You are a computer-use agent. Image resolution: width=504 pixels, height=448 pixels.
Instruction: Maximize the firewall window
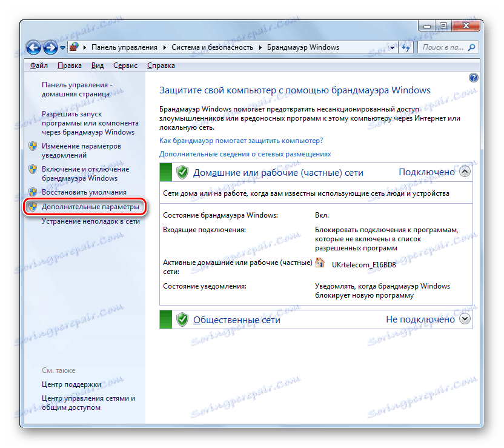tap(443, 26)
